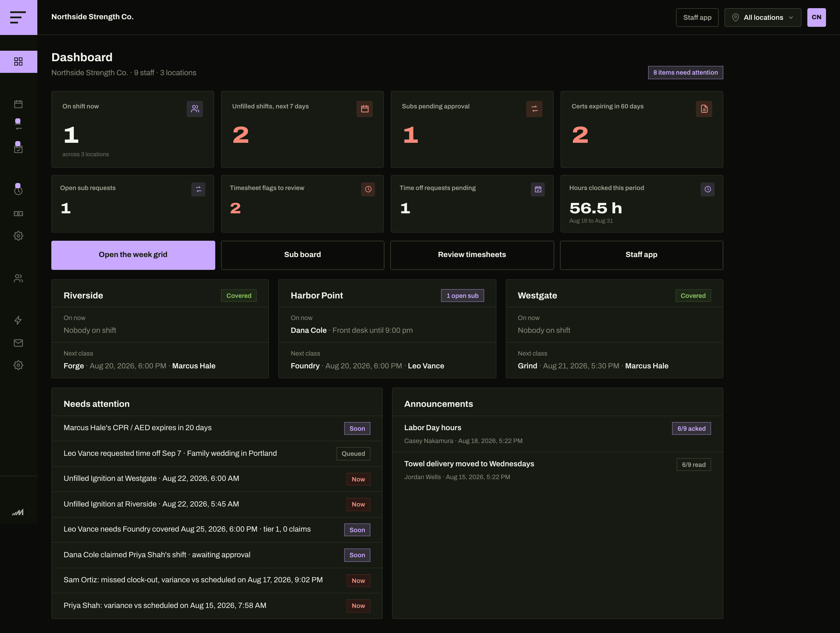Click Review timesheets button
Screen dimensions: 840x633
pyautogui.click(x=472, y=255)
